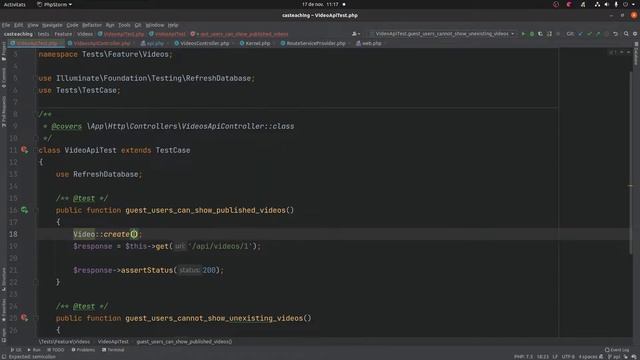The image size is (640, 360).
Task: Click the Videos breadcrumb in navigation bar
Action: click(85, 34)
